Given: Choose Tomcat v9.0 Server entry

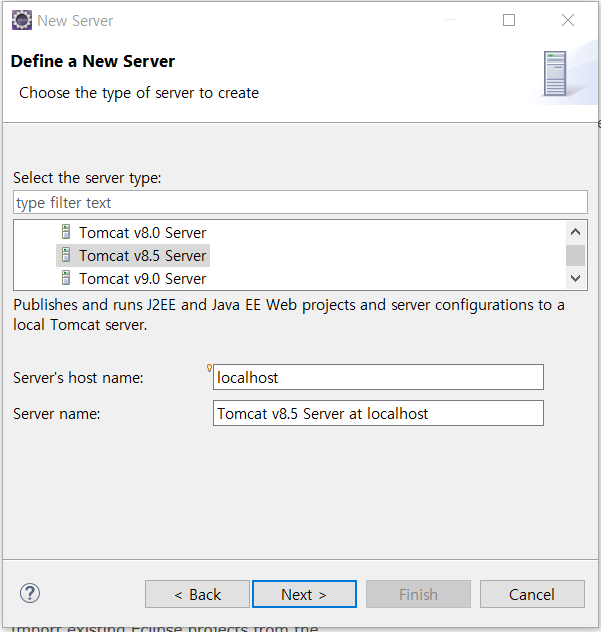Looking at the screenshot, I should pyautogui.click(x=142, y=279).
